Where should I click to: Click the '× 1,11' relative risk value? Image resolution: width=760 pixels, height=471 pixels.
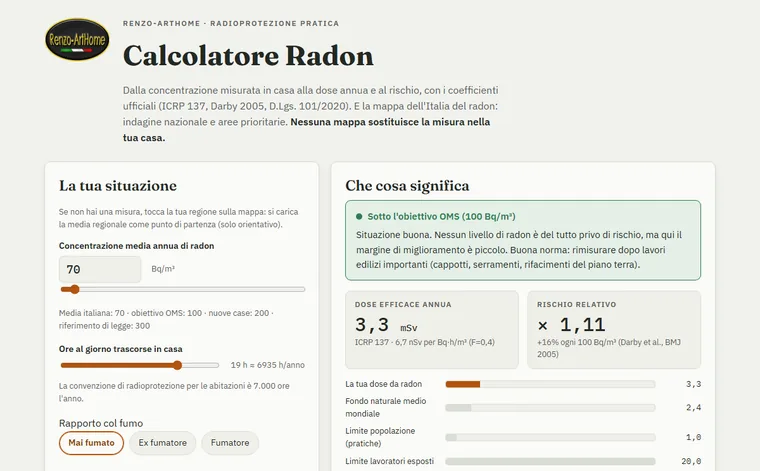click(x=571, y=325)
